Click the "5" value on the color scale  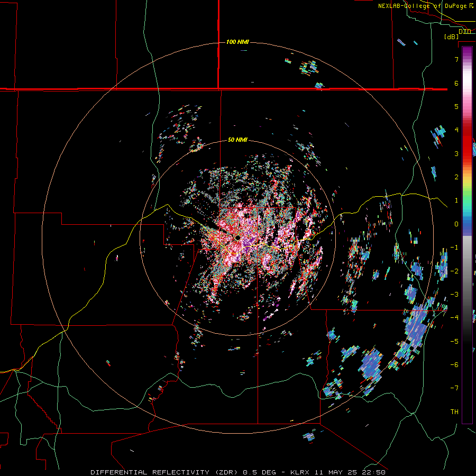tap(456, 106)
